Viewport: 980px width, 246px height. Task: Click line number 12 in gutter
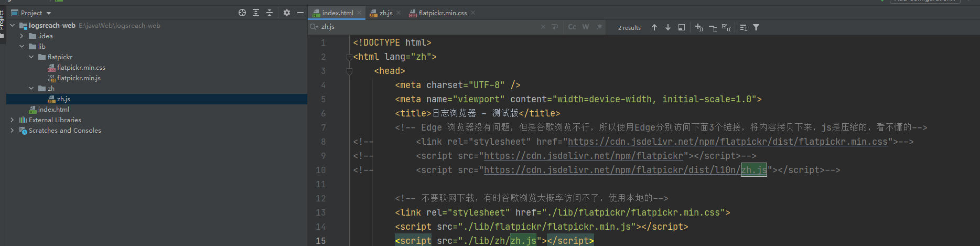321,198
